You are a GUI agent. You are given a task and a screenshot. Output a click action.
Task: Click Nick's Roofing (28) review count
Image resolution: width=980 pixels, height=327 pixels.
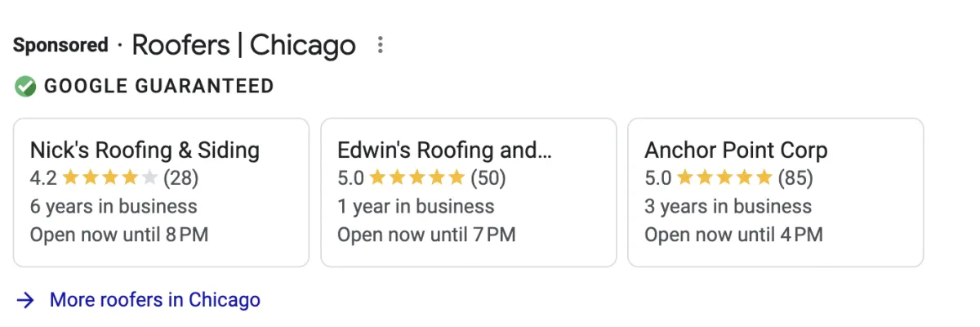click(x=181, y=177)
